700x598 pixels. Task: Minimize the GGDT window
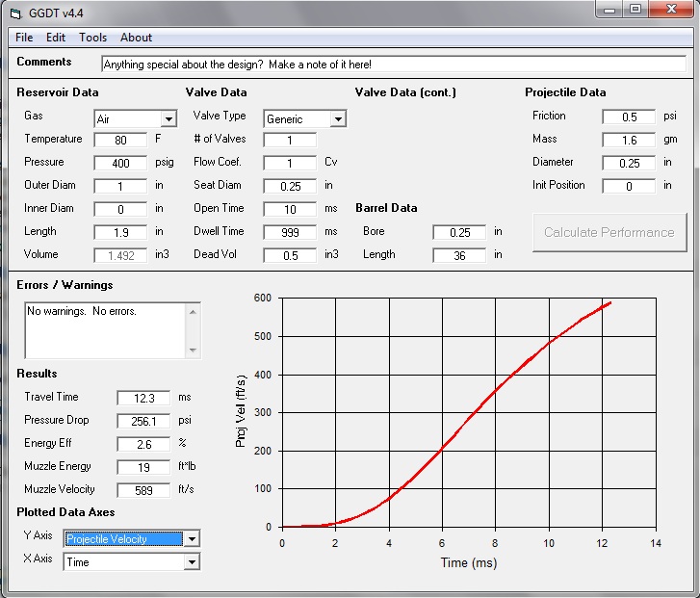609,9
